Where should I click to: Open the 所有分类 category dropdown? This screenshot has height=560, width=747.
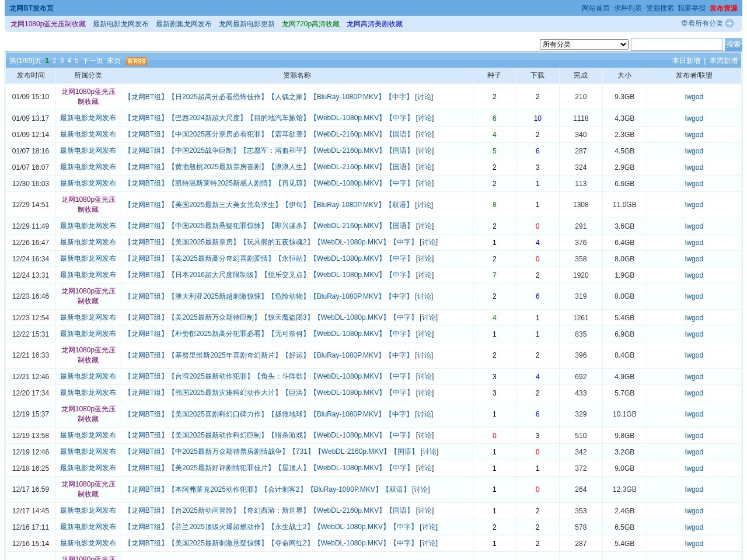click(584, 44)
